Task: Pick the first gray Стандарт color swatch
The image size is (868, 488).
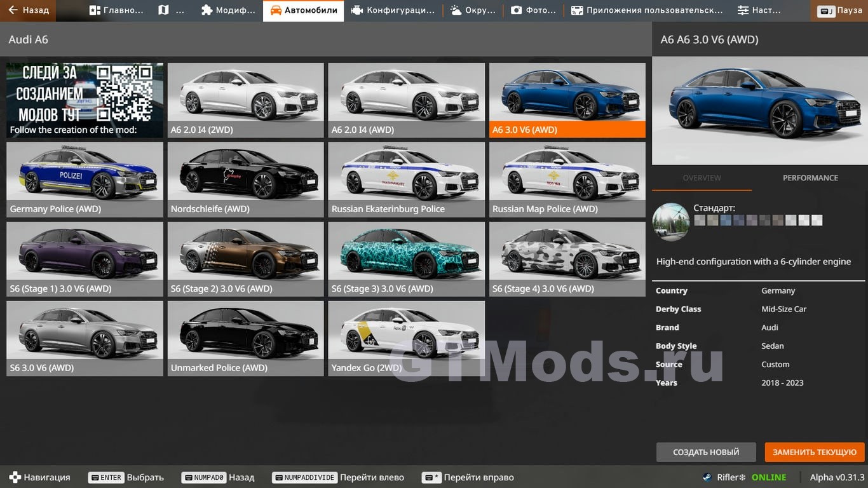Action: 700,220
